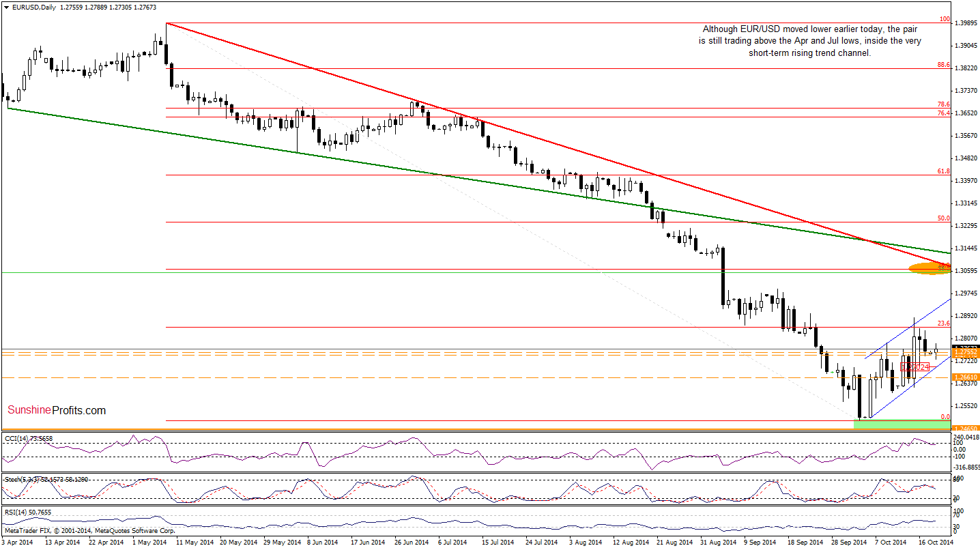Click the 1 May 2014 date label
Screen dimensions: 980x548
tap(149, 542)
